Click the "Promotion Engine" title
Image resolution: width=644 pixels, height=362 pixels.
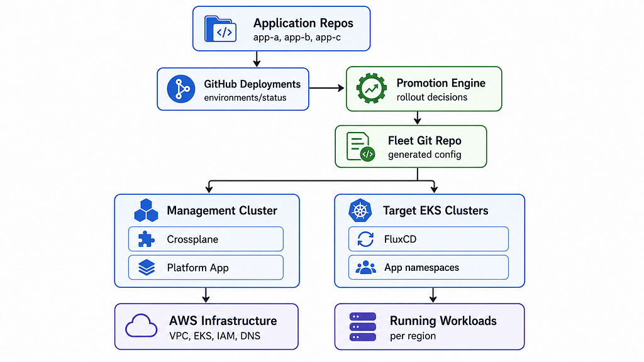(x=441, y=84)
